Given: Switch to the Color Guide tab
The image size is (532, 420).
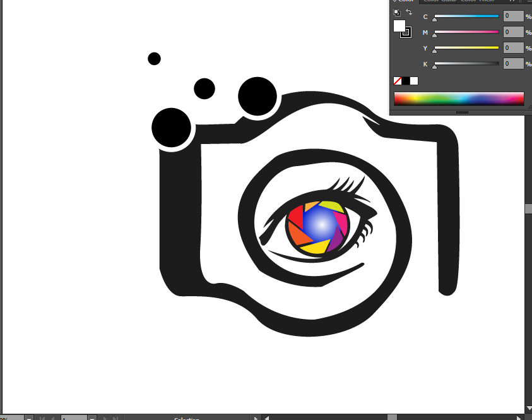Looking at the screenshot, I should click(x=439, y=1).
